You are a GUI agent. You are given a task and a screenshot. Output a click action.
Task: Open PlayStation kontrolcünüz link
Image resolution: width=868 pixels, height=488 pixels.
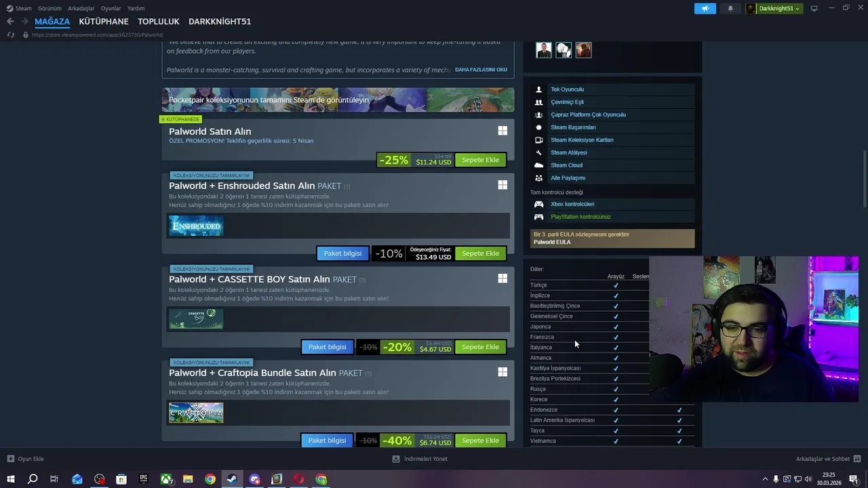pyautogui.click(x=580, y=217)
